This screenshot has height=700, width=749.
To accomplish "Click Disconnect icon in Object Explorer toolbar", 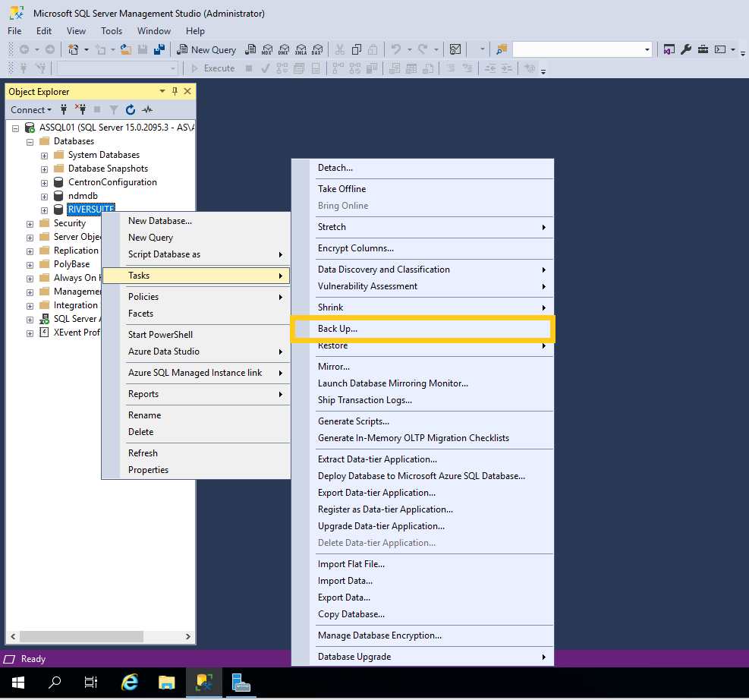I will [80, 109].
